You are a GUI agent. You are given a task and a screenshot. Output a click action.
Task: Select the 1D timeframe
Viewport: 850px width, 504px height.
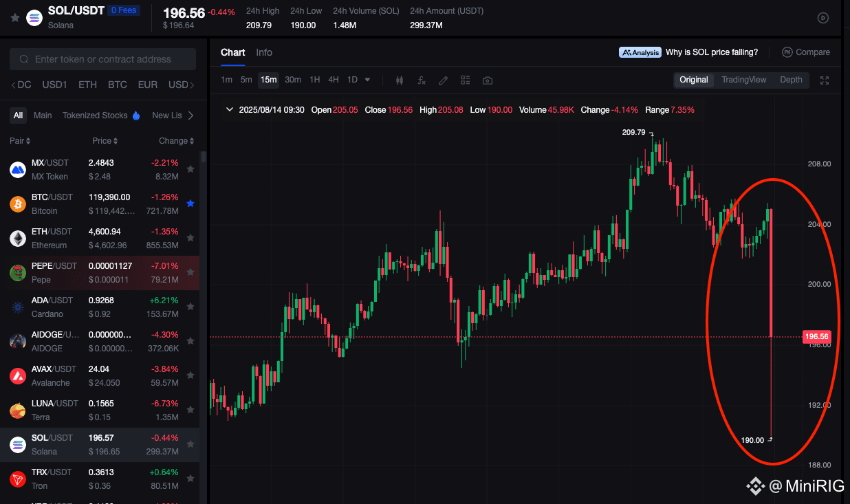352,80
